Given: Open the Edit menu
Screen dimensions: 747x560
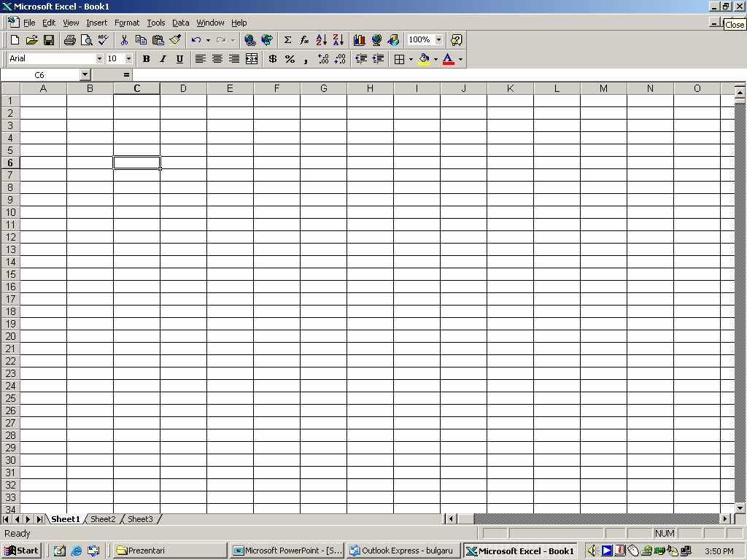Looking at the screenshot, I should [x=49, y=23].
